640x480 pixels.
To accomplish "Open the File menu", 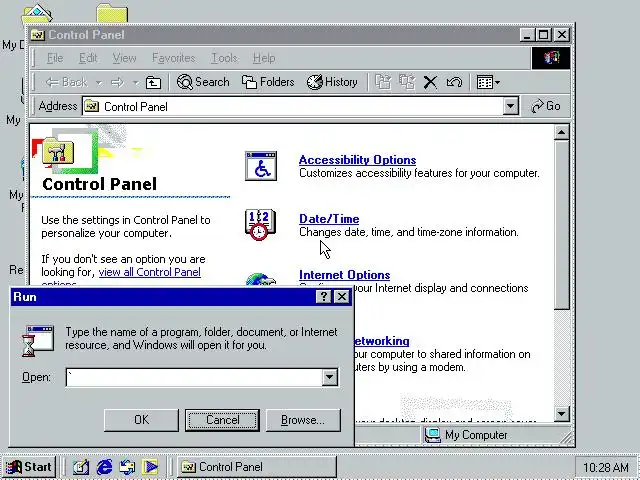I will click(x=55, y=58).
